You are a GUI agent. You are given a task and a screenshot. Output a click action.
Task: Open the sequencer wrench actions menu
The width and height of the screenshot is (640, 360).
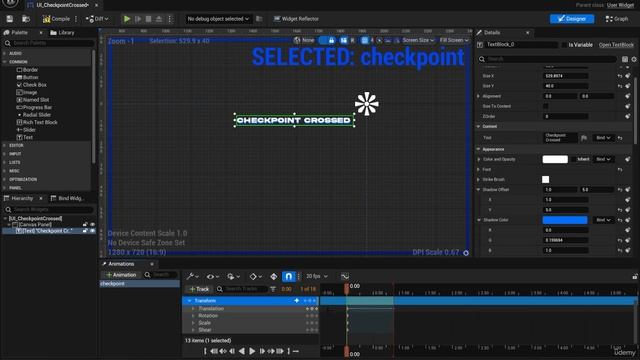(192, 276)
